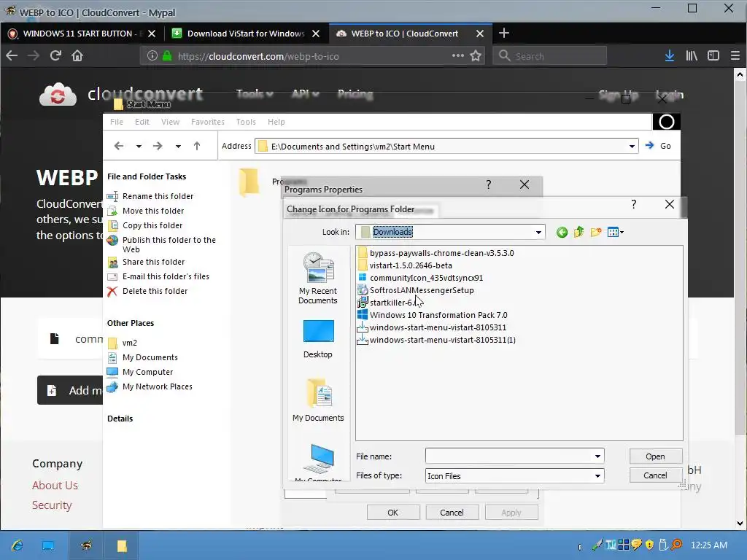Click Share this folder task

(153, 262)
